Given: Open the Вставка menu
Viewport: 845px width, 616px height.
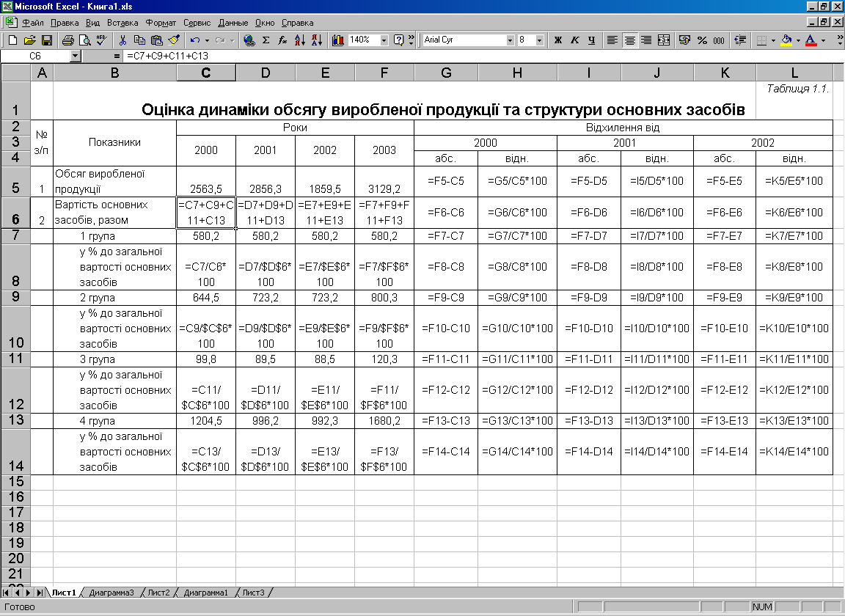Looking at the screenshot, I should (x=122, y=23).
